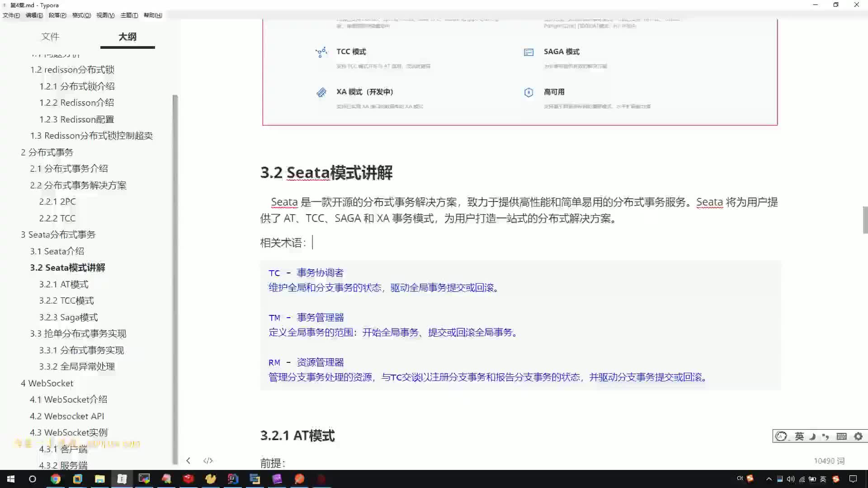
Task: Click the document vertical scrollbar thumb
Action: (x=865, y=220)
